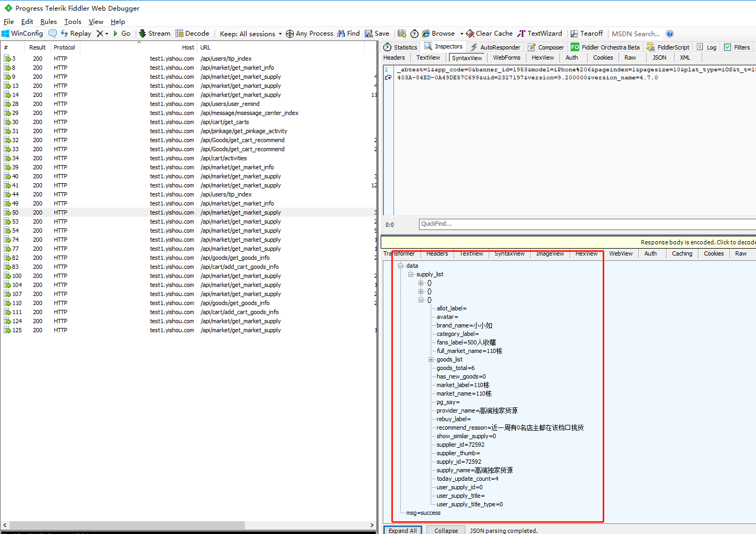Switch to the AutoResponder tab
The width and height of the screenshot is (756, 534).
tap(495, 47)
